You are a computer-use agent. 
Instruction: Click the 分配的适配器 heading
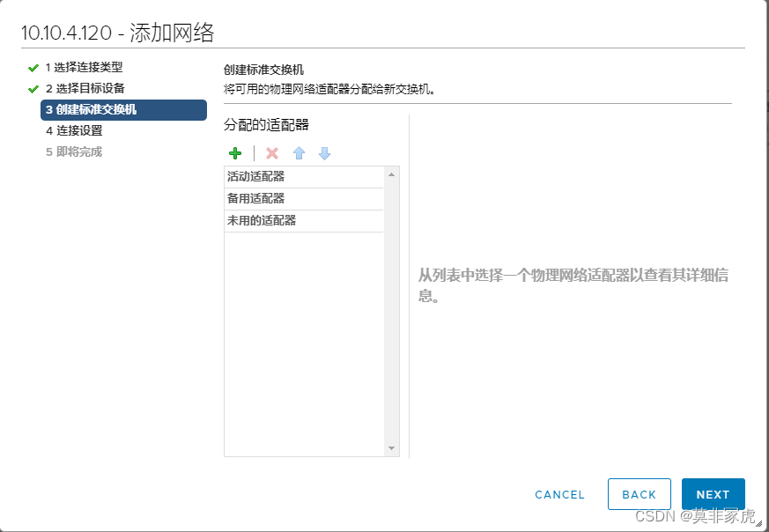click(x=266, y=125)
